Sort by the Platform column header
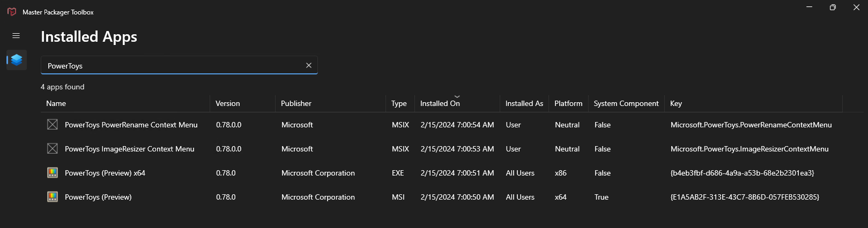Screen dimensions: 868x228 coord(569,103)
